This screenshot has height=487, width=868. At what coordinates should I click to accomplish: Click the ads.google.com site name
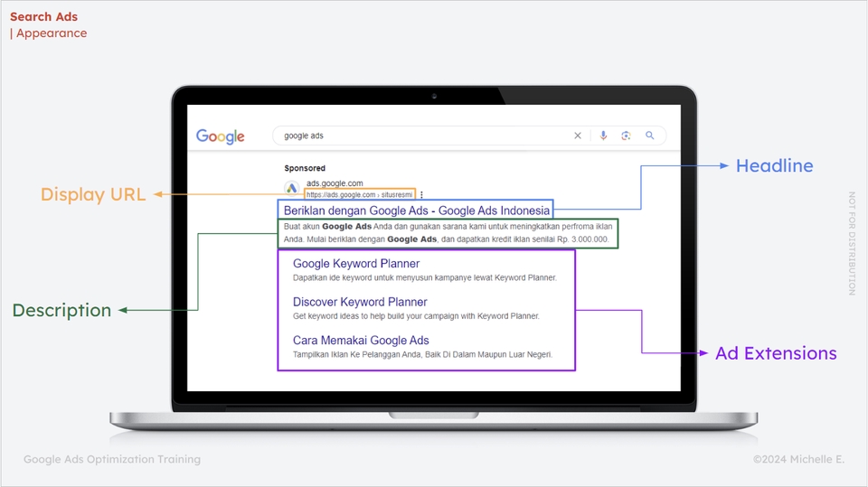click(x=335, y=183)
